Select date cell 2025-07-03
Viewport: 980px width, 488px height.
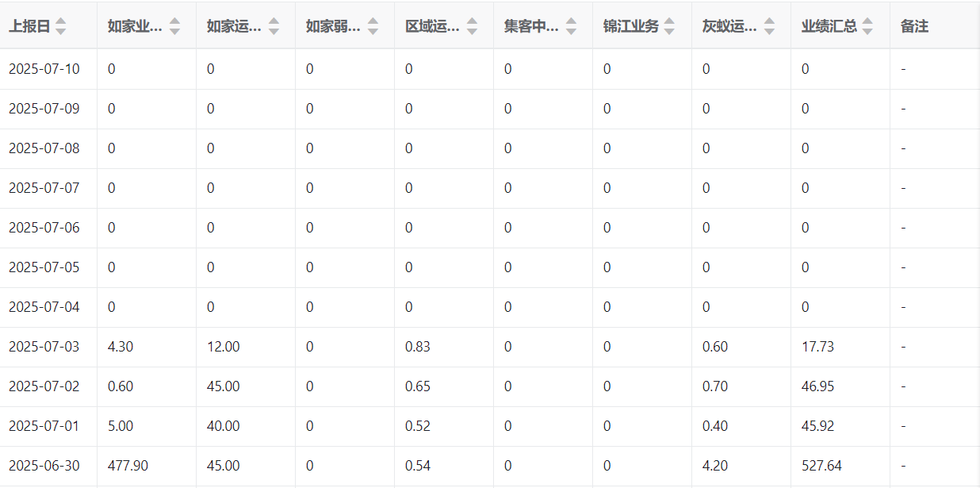(44, 347)
